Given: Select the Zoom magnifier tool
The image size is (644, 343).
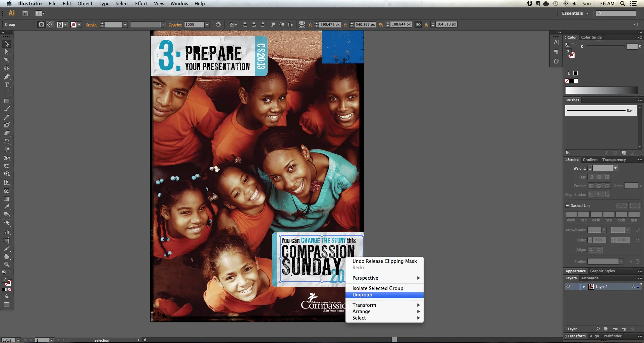Looking at the screenshot, I should (7, 265).
